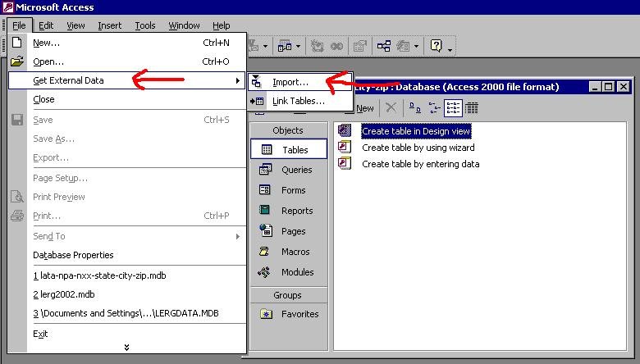Open the View menu

75,25
